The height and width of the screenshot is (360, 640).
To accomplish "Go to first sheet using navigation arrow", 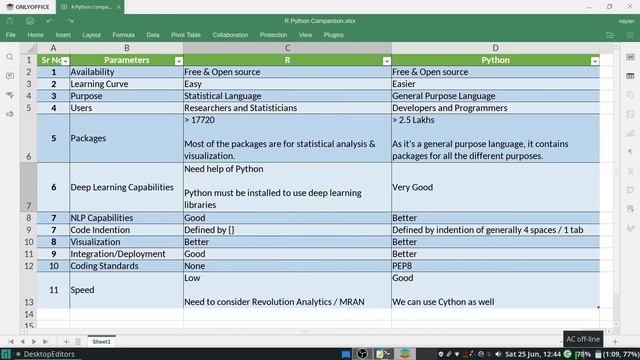I will point(11,342).
